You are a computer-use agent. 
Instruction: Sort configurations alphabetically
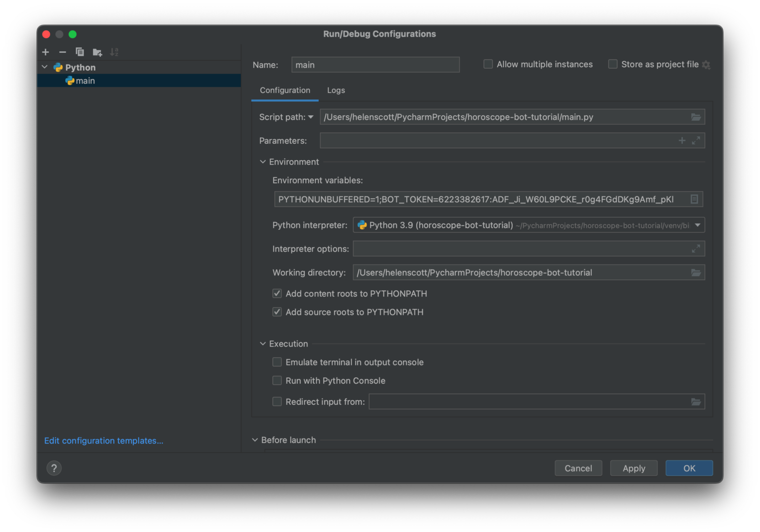point(114,52)
